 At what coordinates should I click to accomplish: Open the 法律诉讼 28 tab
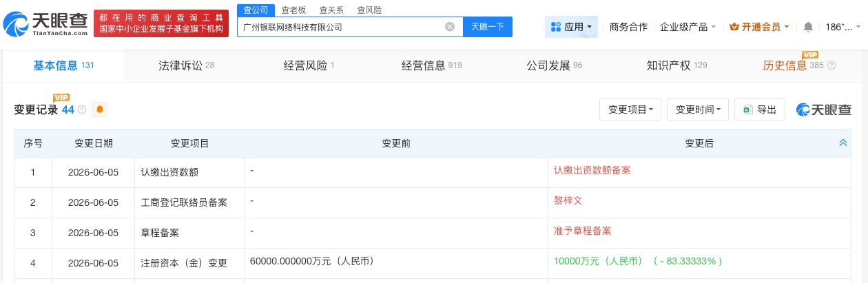pos(186,66)
